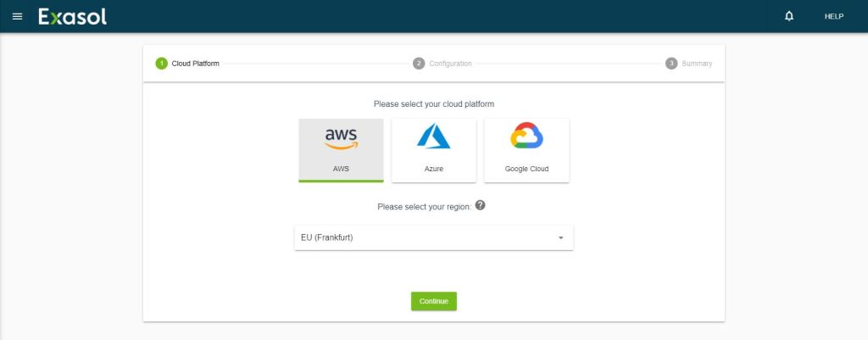Click step 2 circle in stepper
The image size is (868, 340).
(x=419, y=64)
